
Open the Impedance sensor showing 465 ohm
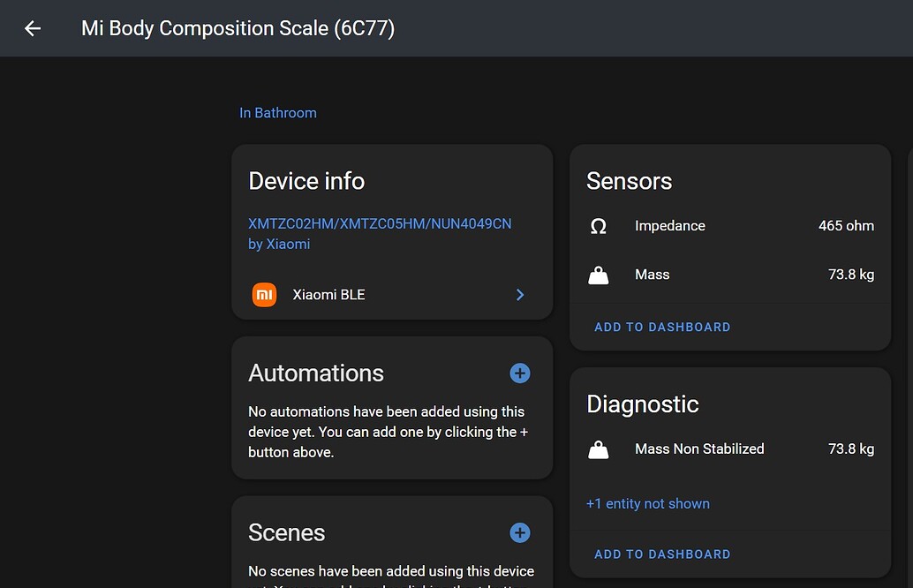coord(669,226)
